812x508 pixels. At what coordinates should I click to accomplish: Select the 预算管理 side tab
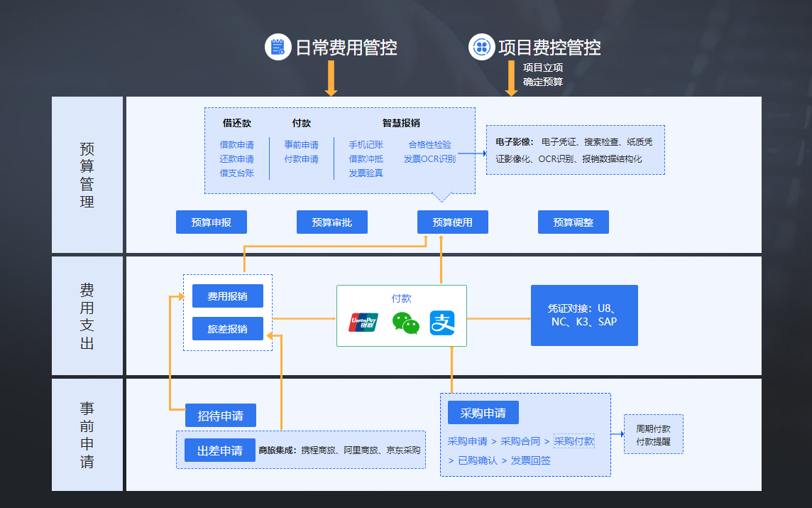click(x=87, y=175)
